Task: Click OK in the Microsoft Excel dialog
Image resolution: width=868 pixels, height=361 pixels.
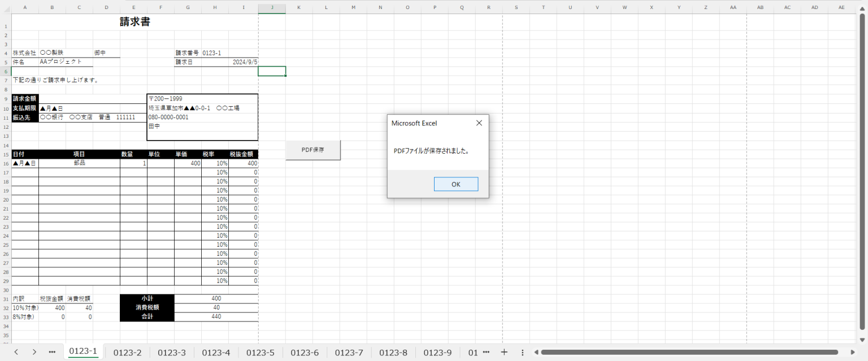Action: (x=455, y=184)
